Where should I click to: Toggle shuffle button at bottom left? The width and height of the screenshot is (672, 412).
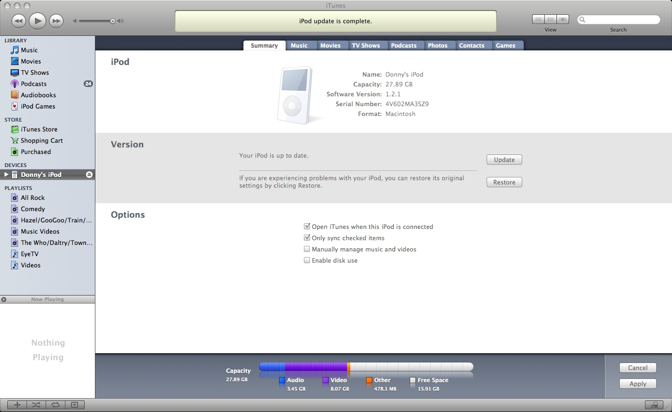coord(36,405)
